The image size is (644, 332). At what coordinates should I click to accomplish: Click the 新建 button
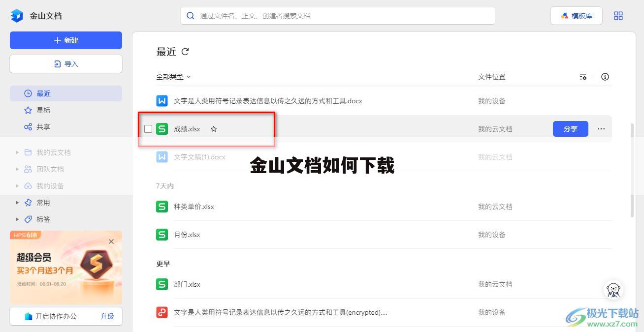66,40
